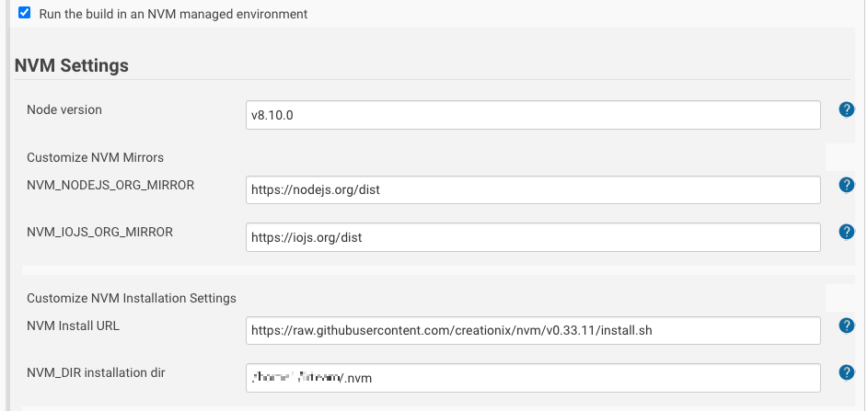Show help for NVM_DIR installation dir

[847, 372]
